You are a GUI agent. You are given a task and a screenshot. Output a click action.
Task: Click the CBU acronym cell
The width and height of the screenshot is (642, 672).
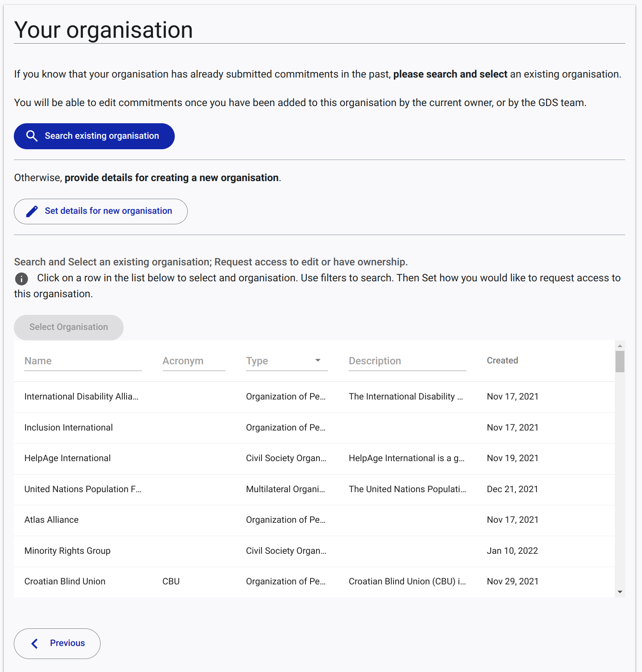click(171, 582)
